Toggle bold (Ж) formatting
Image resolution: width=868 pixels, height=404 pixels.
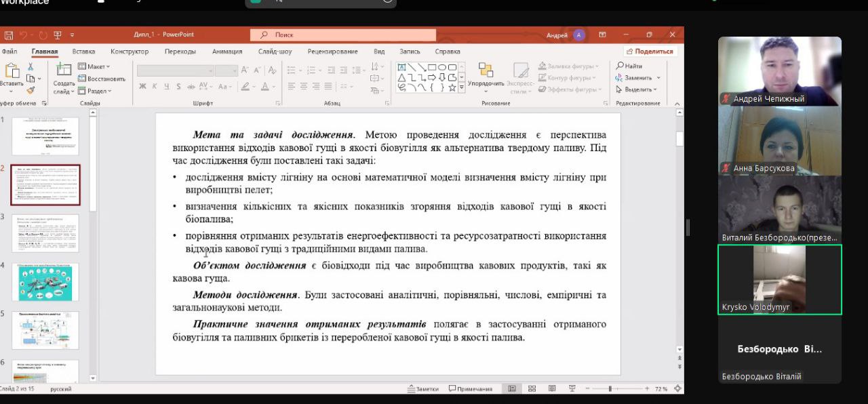143,86
